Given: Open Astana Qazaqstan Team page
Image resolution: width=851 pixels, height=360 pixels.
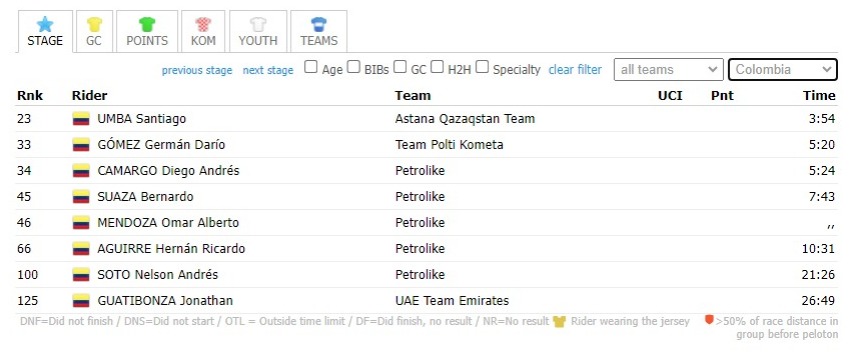Looking at the screenshot, I should pos(465,118).
